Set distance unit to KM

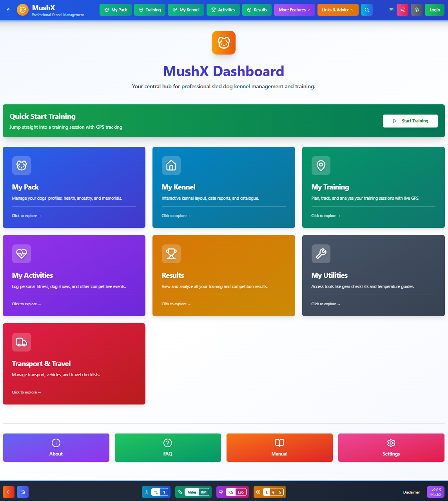(x=204, y=492)
